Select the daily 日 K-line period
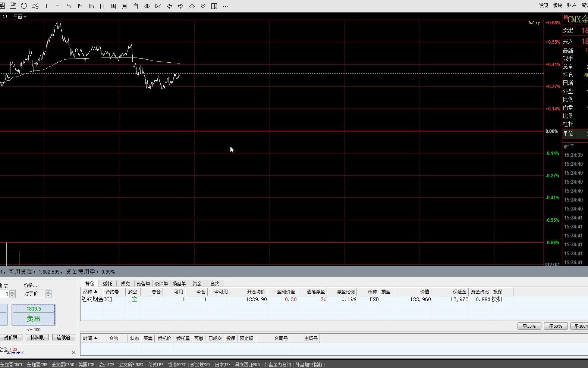The width and height of the screenshot is (588, 368). pos(102,6)
